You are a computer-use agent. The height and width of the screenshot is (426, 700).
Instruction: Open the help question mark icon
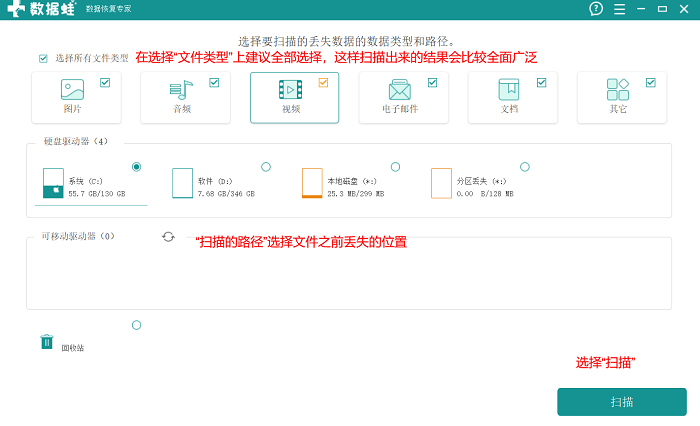click(x=596, y=9)
